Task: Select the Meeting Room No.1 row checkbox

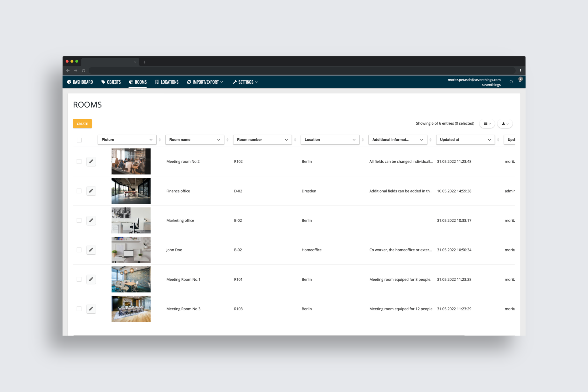Action: 79,279
